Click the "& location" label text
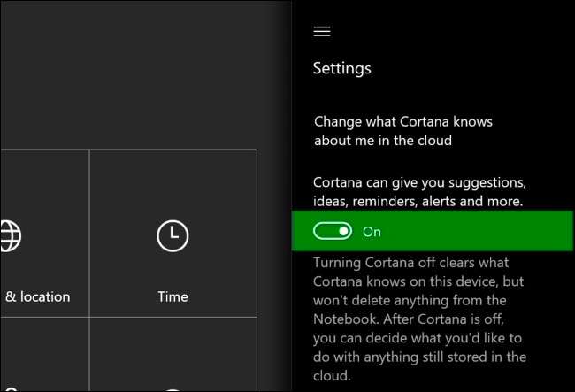This screenshot has height=392, width=575. [x=37, y=296]
